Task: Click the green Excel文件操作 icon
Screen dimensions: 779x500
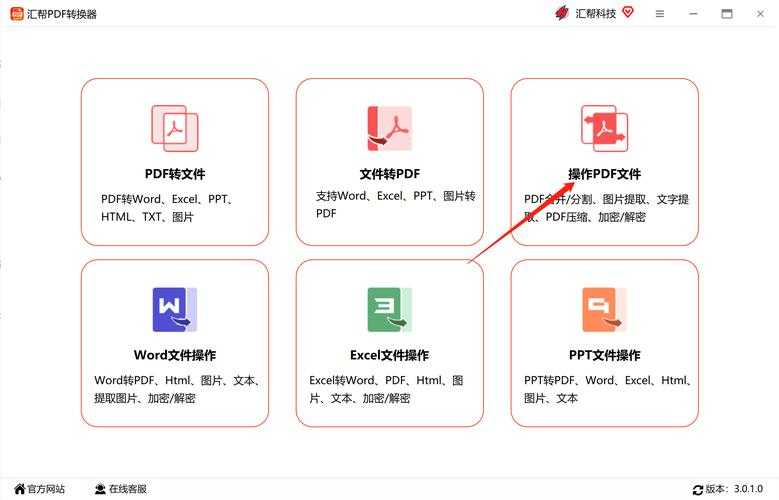Action: [x=390, y=310]
